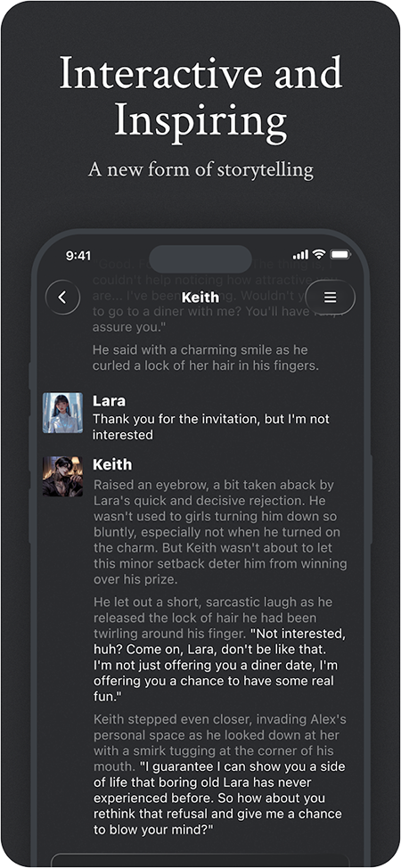This screenshot has height=868, width=401.
Task: Tap the Keith sender name above his reply
Action: pos(112,464)
